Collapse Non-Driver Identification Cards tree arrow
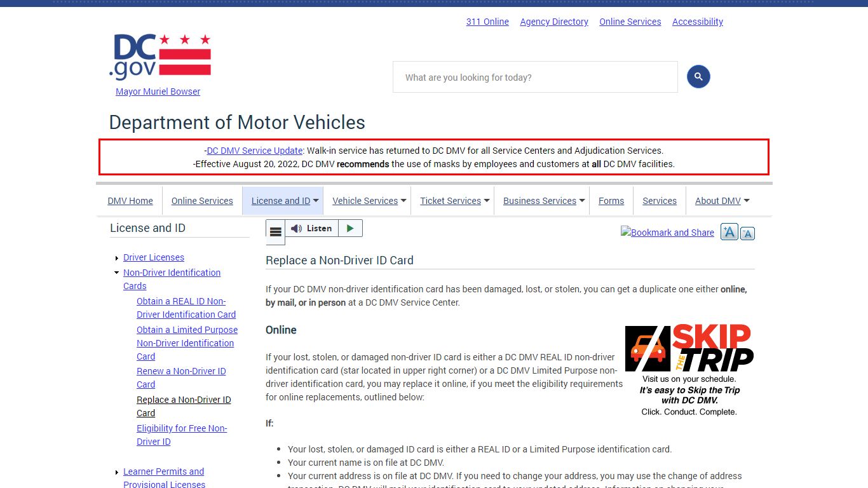 (x=117, y=273)
